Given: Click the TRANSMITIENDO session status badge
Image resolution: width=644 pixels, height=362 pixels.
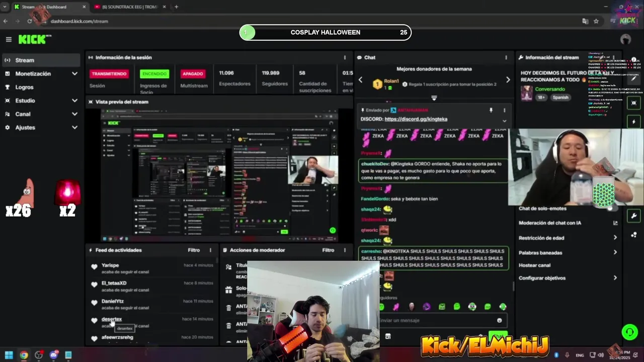Looking at the screenshot, I should (109, 74).
